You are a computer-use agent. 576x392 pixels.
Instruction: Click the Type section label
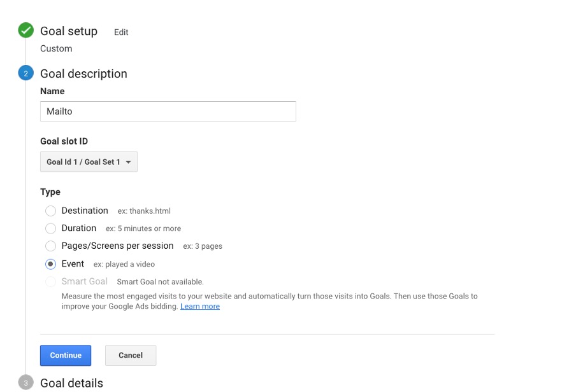click(x=50, y=192)
